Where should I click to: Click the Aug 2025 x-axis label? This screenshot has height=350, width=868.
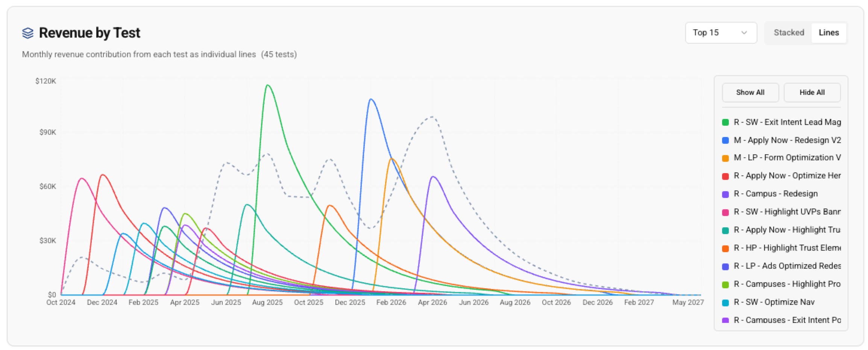[267, 303]
